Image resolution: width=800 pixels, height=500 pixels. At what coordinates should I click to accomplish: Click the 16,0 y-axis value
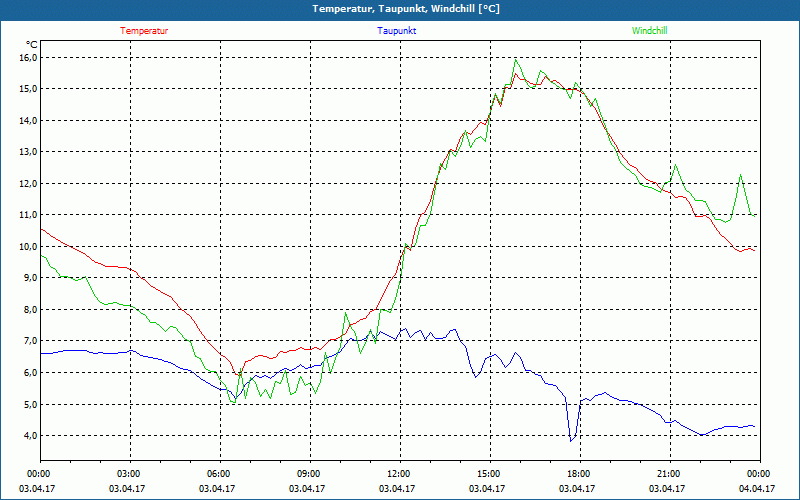(29, 58)
